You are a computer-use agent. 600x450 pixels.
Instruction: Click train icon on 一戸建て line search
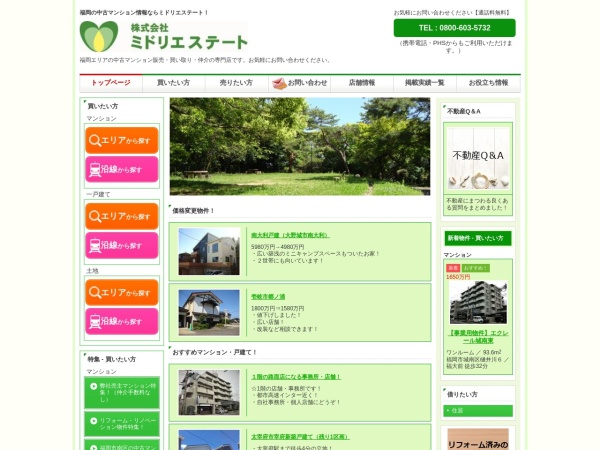[x=95, y=246]
